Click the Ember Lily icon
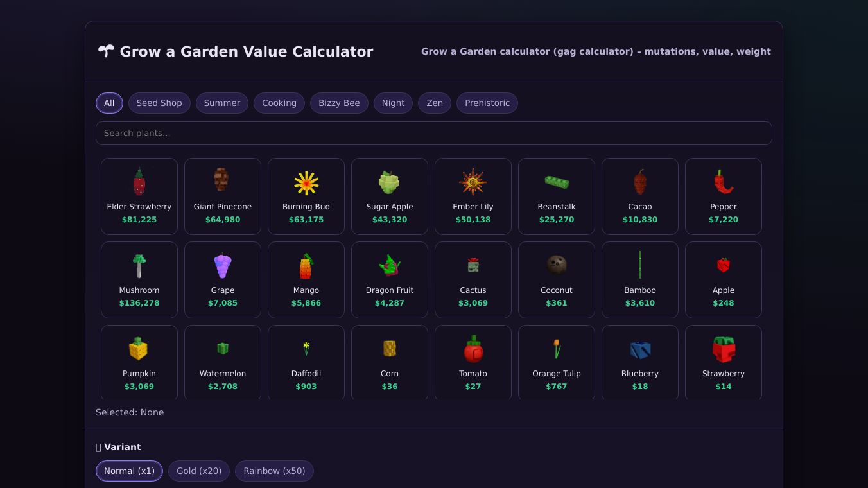This screenshot has width=868, height=488. pos(473,182)
